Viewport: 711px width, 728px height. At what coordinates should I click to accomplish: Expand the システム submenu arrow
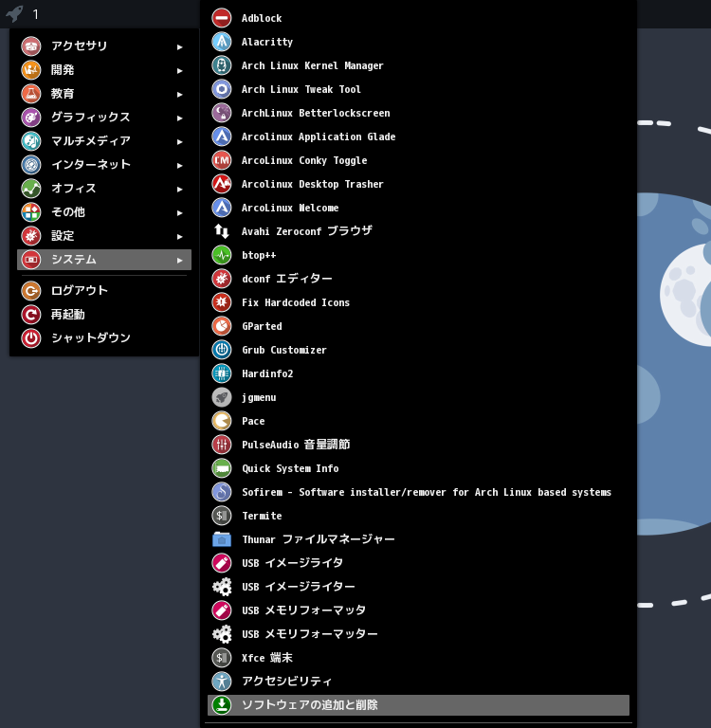coord(180,260)
